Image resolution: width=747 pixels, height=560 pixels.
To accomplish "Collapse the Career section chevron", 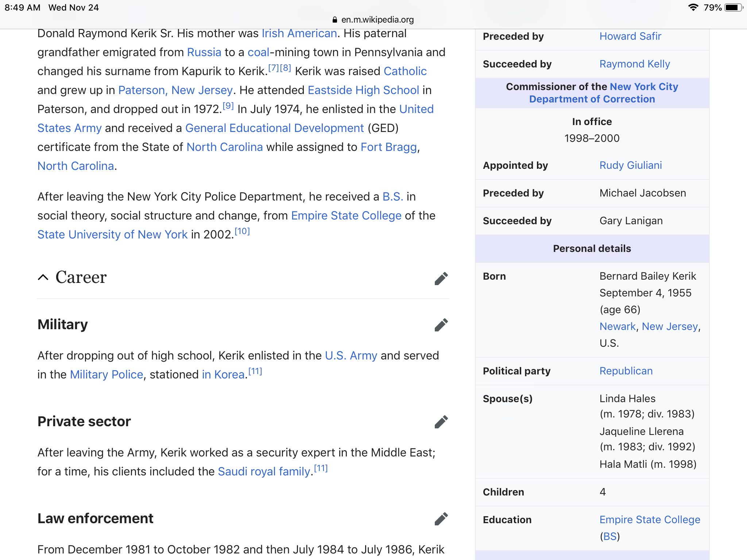I will click(43, 277).
